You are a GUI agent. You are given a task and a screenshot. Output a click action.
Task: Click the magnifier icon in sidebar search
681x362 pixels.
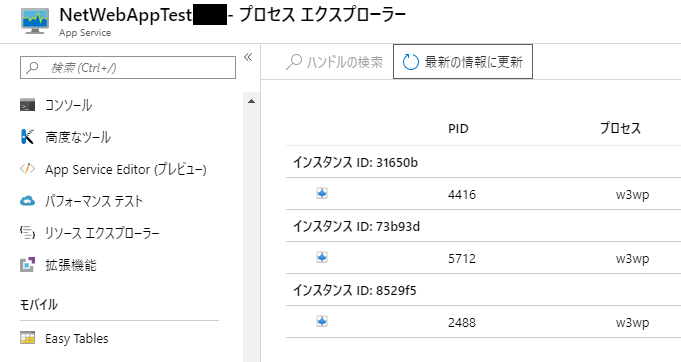click(32, 68)
